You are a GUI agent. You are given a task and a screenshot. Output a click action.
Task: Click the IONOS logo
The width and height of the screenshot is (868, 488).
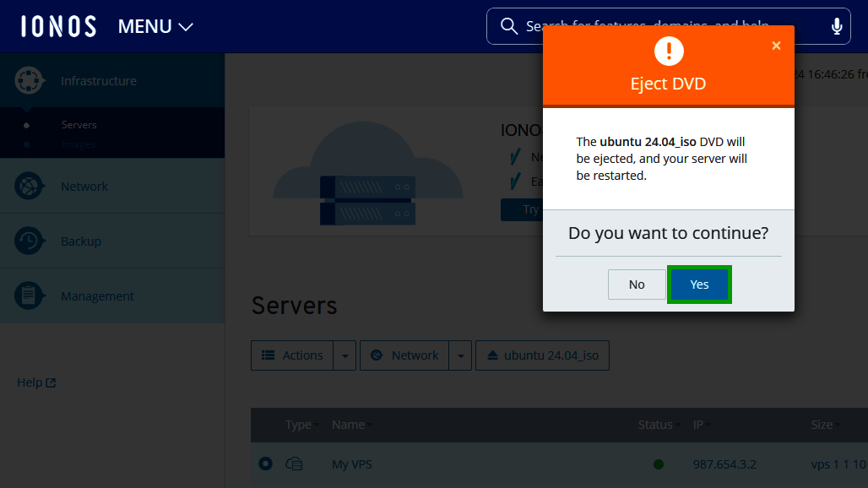(x=58, y=26)
